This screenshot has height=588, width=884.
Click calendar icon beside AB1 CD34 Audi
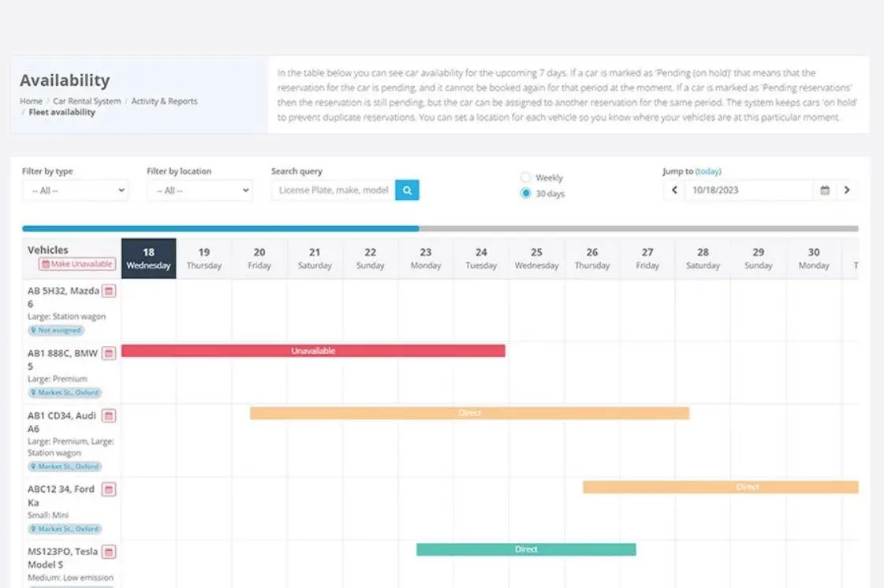(109, 416)
